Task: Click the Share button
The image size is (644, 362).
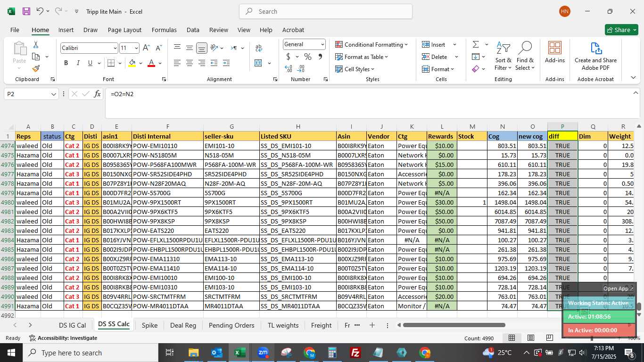Action: click(621, 30)
